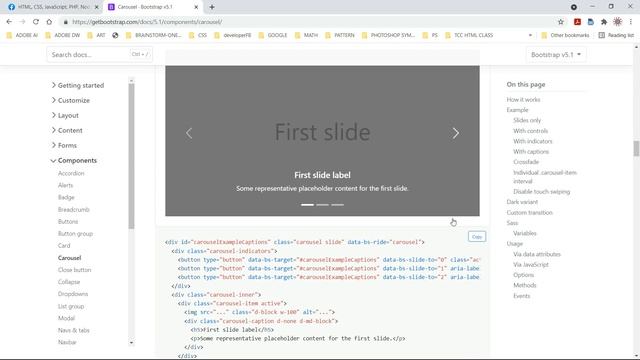This screenshot has height=360, width=640.
Task: Open the Bootstrap v5.1 version dropdown
Action: tap(556, 54)
